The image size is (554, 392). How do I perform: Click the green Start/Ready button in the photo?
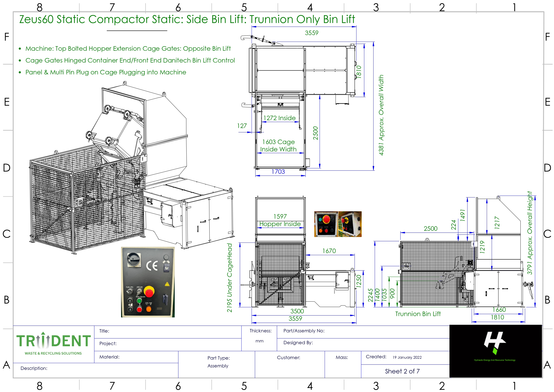coord(139,301)
